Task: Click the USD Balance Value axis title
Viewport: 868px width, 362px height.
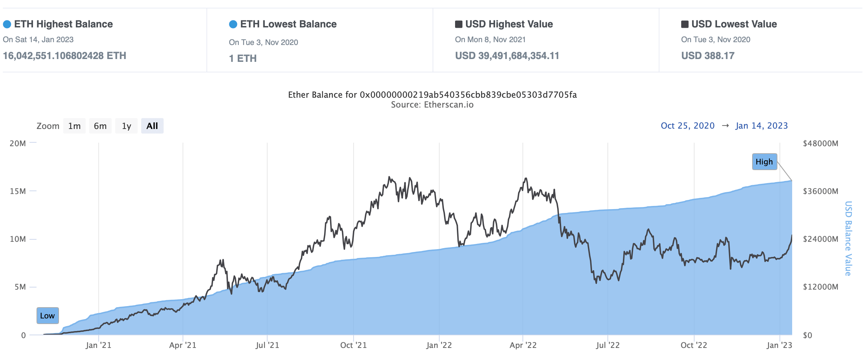Action: (x=848, y=238)
